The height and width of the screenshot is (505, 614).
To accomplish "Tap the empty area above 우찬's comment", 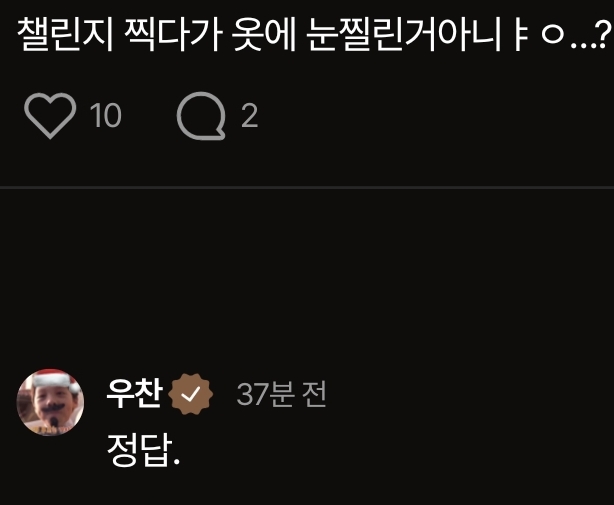I will tap(307, 278).
